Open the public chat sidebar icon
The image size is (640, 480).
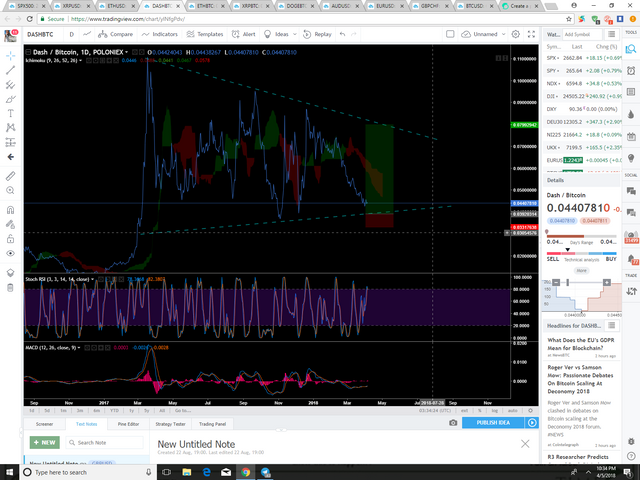click(x=631, y=191)
